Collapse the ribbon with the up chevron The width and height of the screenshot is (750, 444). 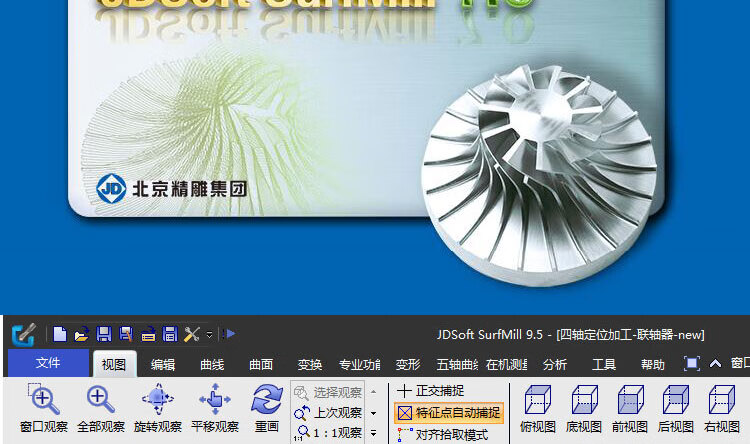[715, 364]
